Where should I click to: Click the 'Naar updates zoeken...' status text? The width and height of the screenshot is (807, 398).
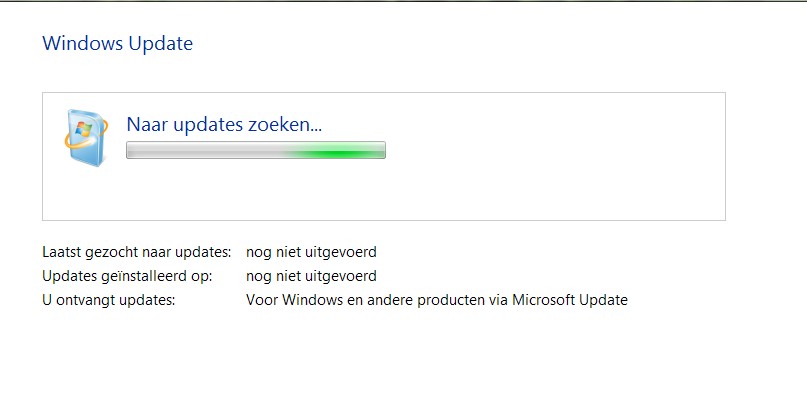coord(224,125)
